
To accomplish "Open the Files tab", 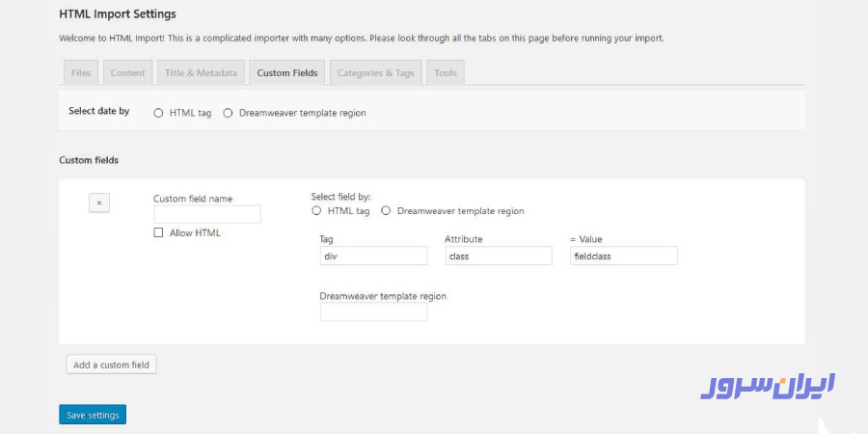I will pyautogui.click(x=81, y=73).
